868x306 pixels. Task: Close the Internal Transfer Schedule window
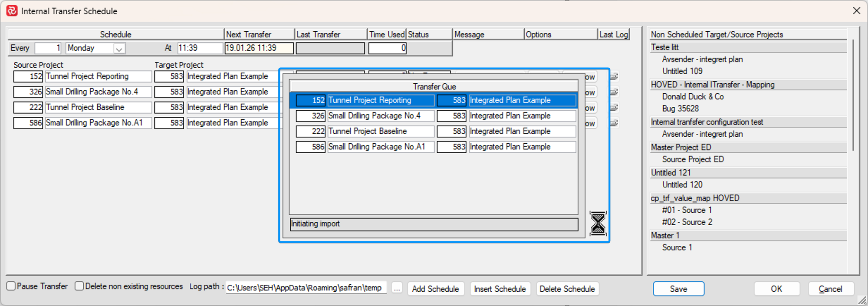tap(856, 11)
